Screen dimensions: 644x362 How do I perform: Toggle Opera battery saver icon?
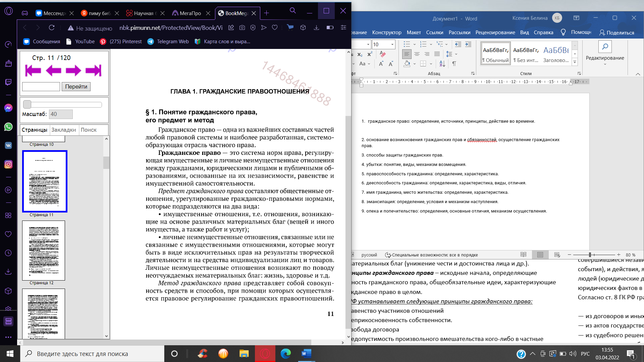click(x=330, y=27)
